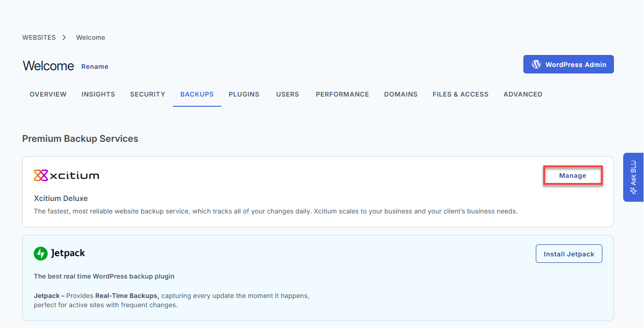This screenshot has width=644, height=328.
Task: Click the Jetpack logo icon
Action: click(41, 254)
